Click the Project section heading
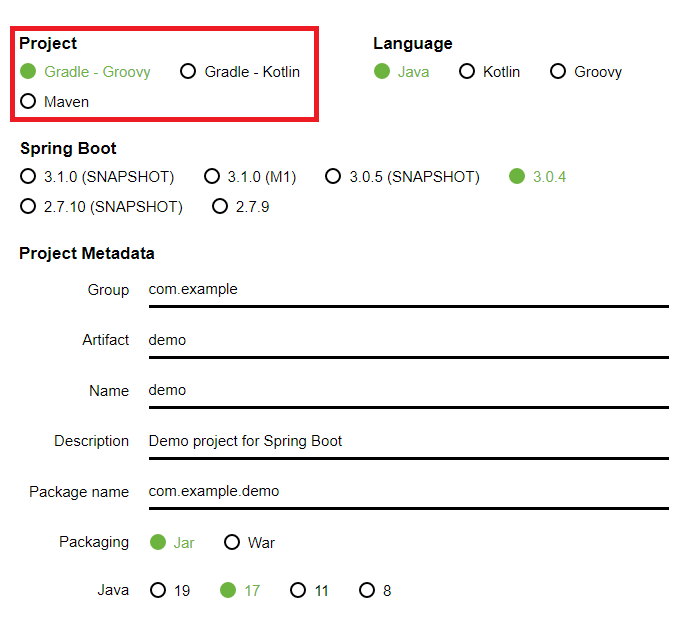695x628 pixels. pos(48,43)
